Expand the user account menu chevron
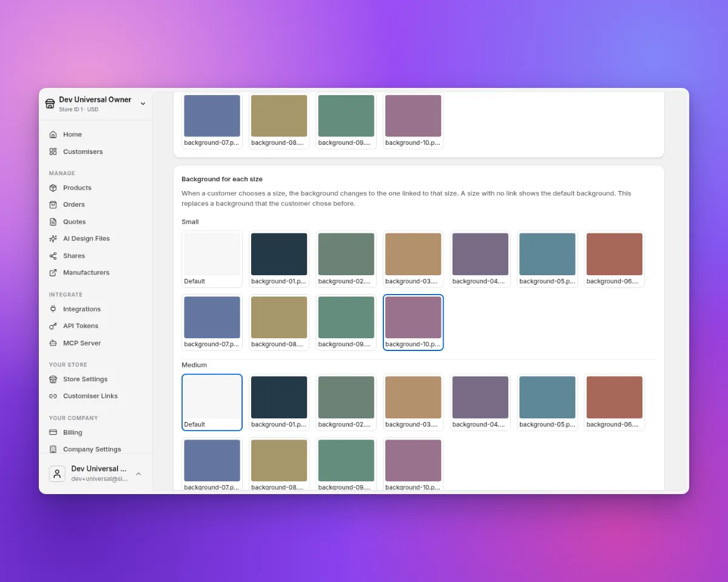 click(138, 473)
